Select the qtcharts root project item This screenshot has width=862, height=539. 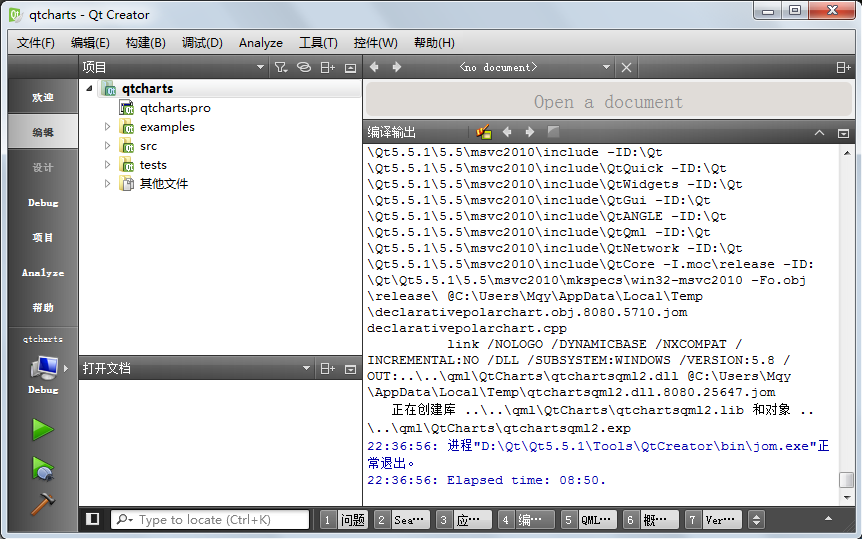point(147,89)
